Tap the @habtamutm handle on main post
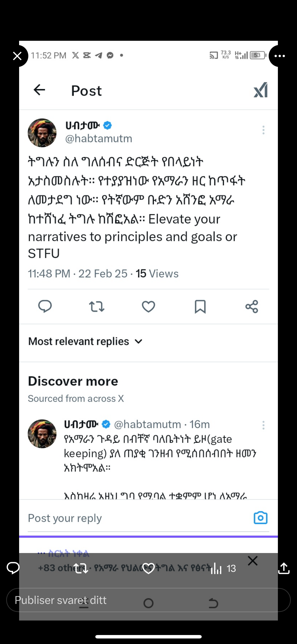 tap(99, 138)
